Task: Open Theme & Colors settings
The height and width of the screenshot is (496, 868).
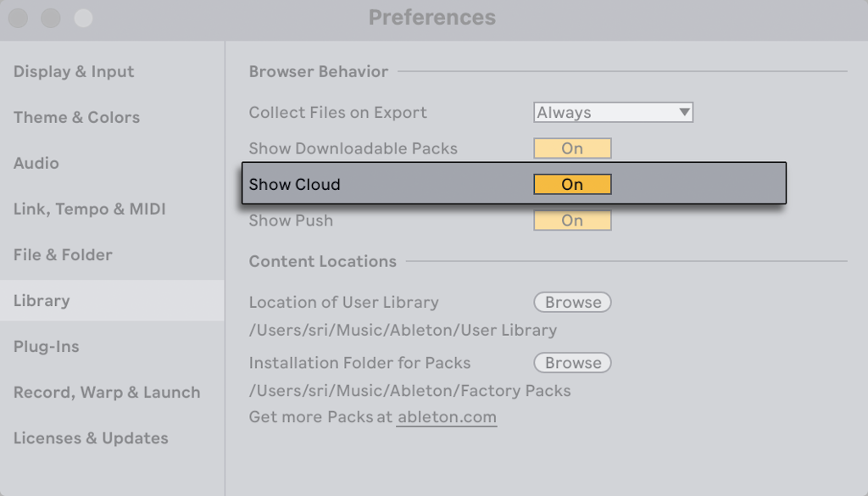Action: [x=75, y=118]
